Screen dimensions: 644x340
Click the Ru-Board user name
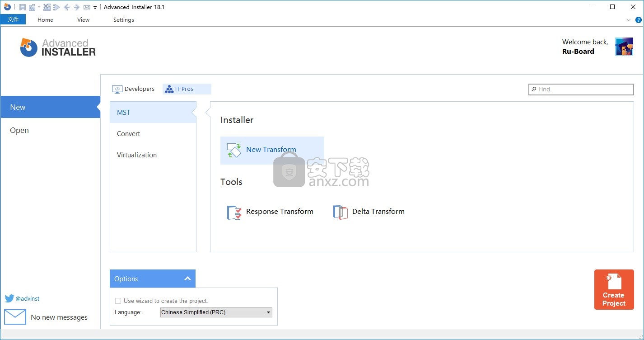[578, 52]
